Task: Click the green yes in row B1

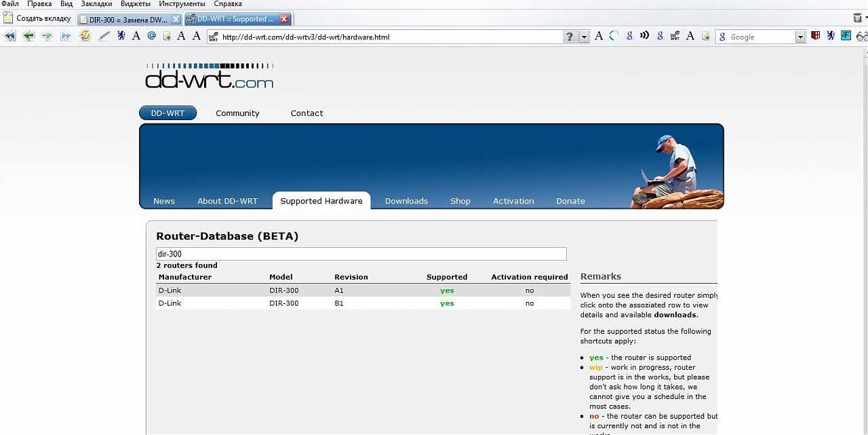Action: pyautogui.click(x=447, y=303)
